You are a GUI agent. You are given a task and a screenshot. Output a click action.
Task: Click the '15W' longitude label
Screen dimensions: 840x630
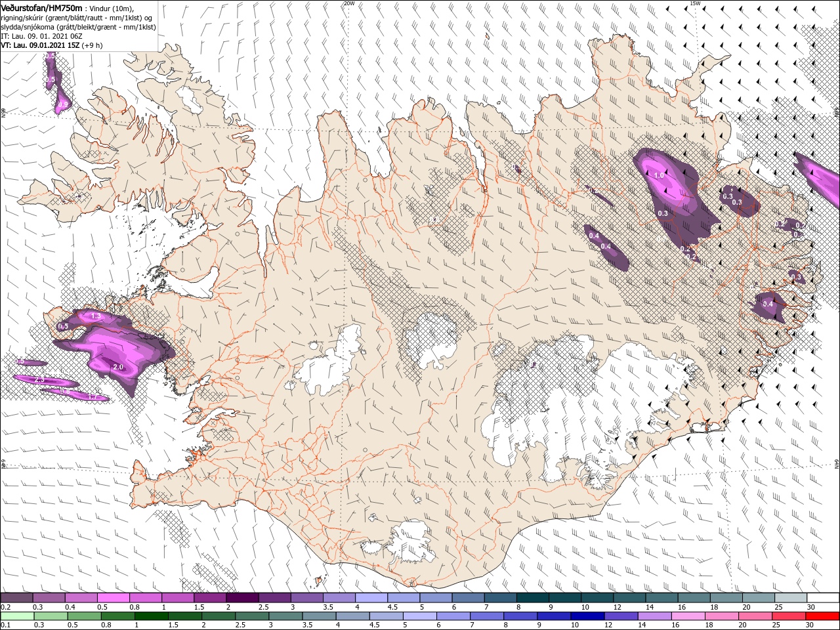[x=695, y=3]
